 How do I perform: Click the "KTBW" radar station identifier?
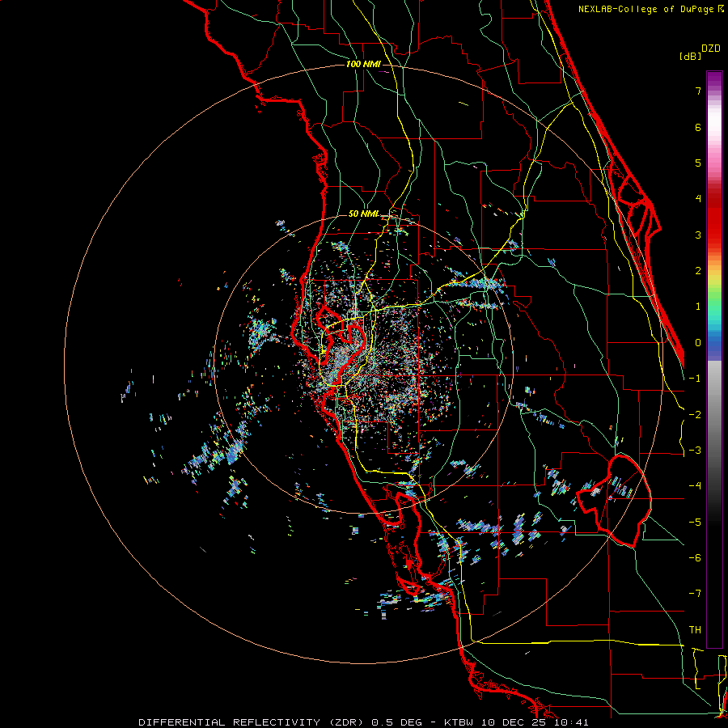point(460,722)
